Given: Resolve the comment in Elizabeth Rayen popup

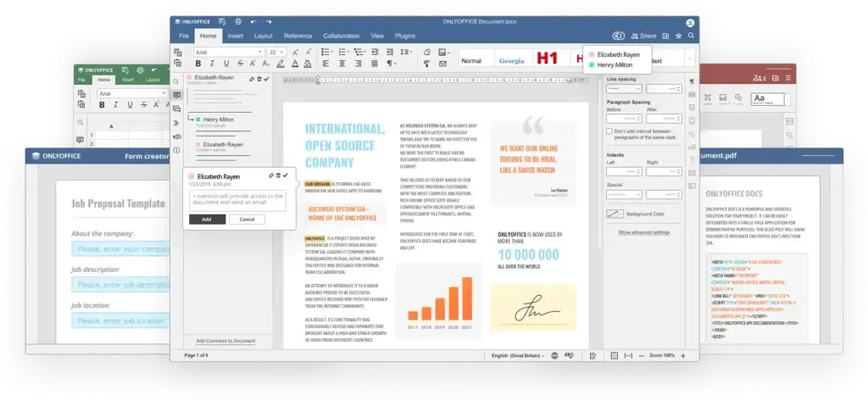Looking at the screenshot, I should (286, 175).
